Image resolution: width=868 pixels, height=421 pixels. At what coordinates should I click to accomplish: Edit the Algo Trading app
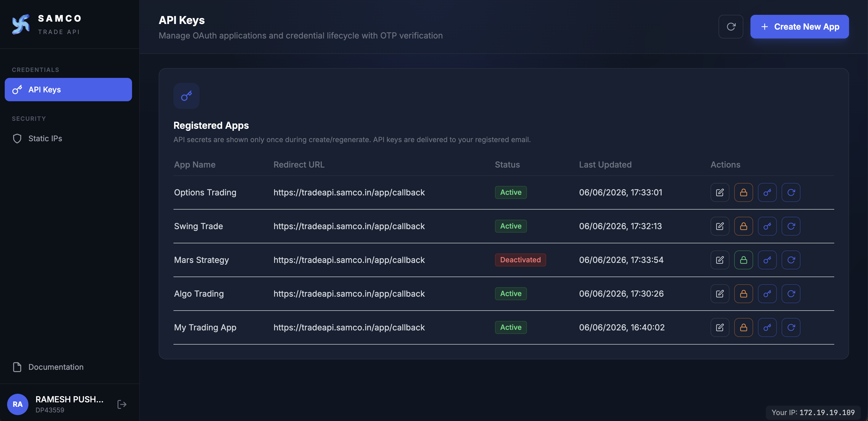tap(720, 294)
